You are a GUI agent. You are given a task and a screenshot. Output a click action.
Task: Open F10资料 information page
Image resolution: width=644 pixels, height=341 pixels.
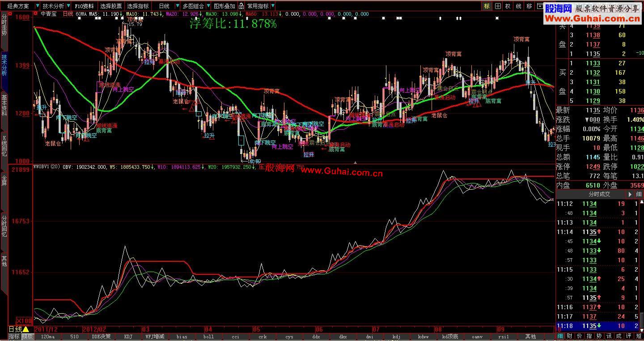coord(85,6)
